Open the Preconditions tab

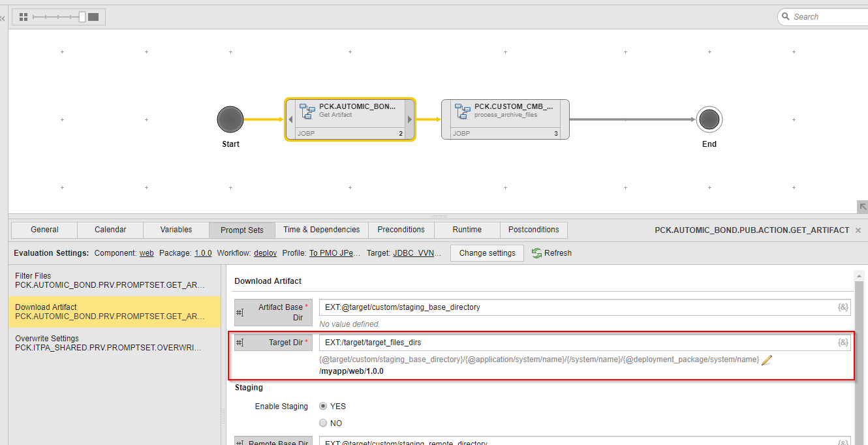click(401, 230)
